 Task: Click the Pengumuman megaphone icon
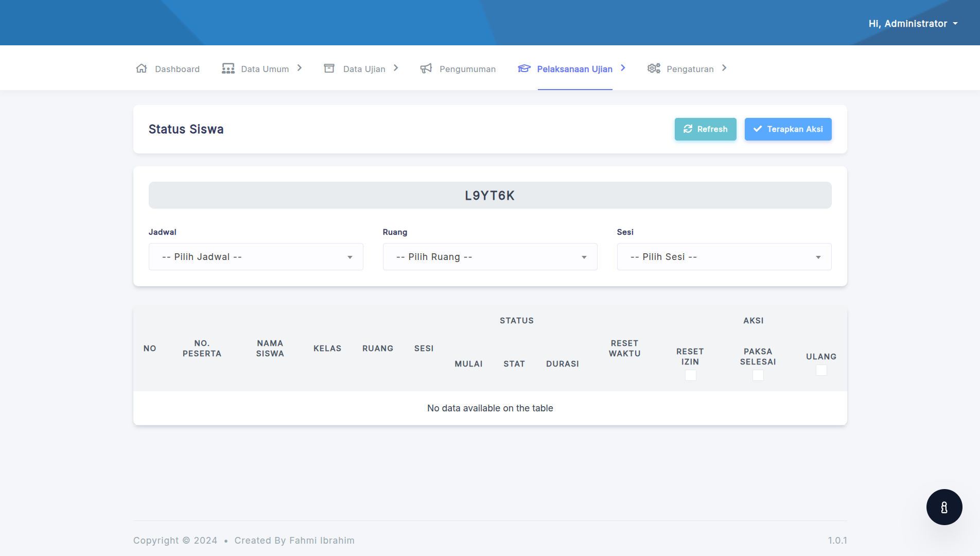[426, 68]
